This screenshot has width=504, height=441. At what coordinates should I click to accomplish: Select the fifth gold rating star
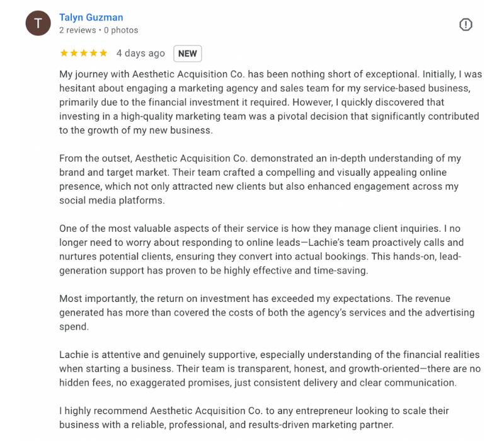(103, 53)
